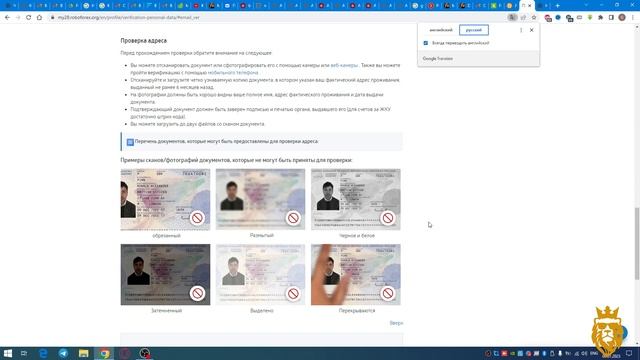Viewport: 640px width, 360px height.
Task: Open the covered-by-hand (Перекрывается) passport example
Action: (x=356, y=275)
